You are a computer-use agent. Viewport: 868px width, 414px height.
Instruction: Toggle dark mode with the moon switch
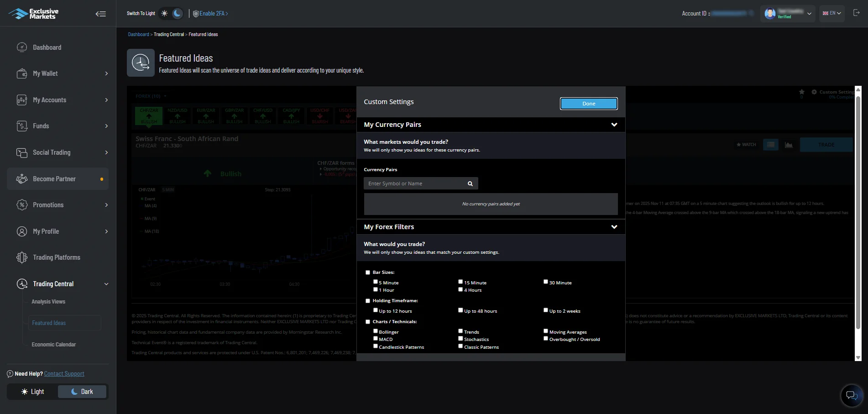point(177,13)
